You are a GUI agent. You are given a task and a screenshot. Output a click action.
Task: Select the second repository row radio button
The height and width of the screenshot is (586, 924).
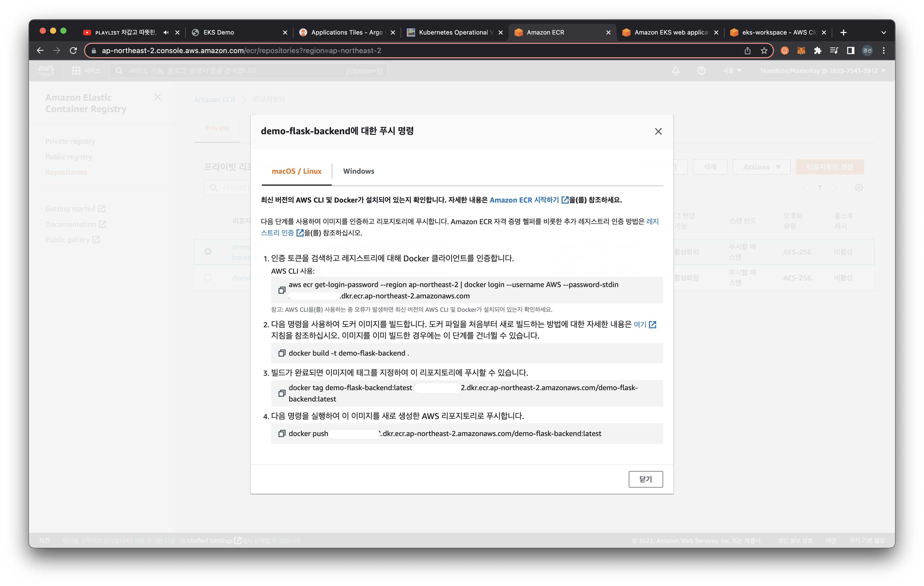208,277
